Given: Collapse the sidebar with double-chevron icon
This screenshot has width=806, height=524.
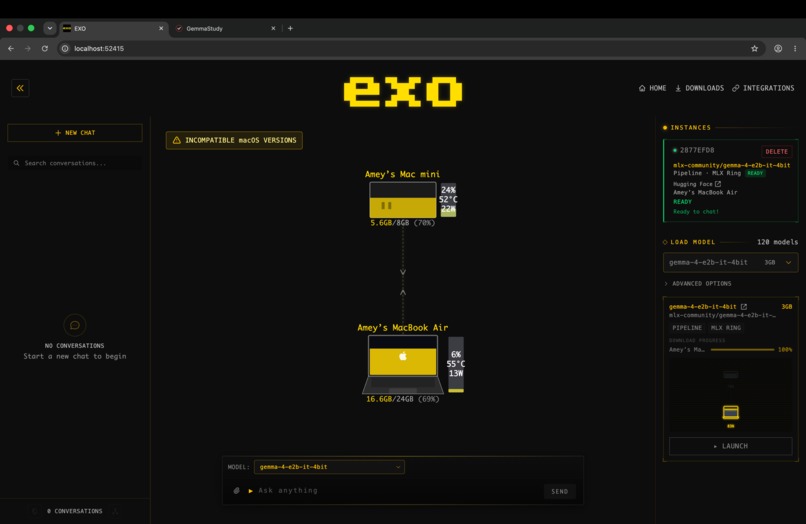Looking at the screenshot, I should [x=20, y=88].
